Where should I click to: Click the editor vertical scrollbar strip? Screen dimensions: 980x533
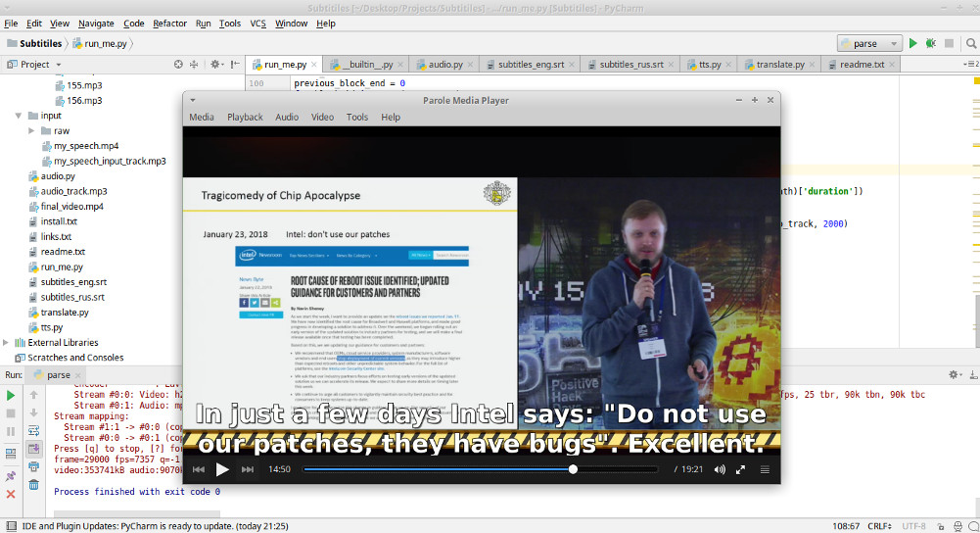(976, 213)
